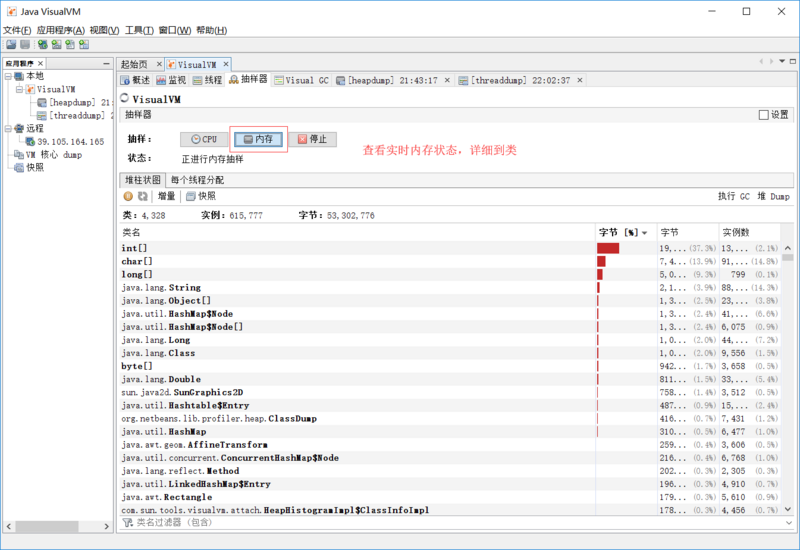The width and height of the screenshot is (800, 550).
Task: Minimize the 应用程序 side panel
Action: pyautogui.click(x=106, y=63)
